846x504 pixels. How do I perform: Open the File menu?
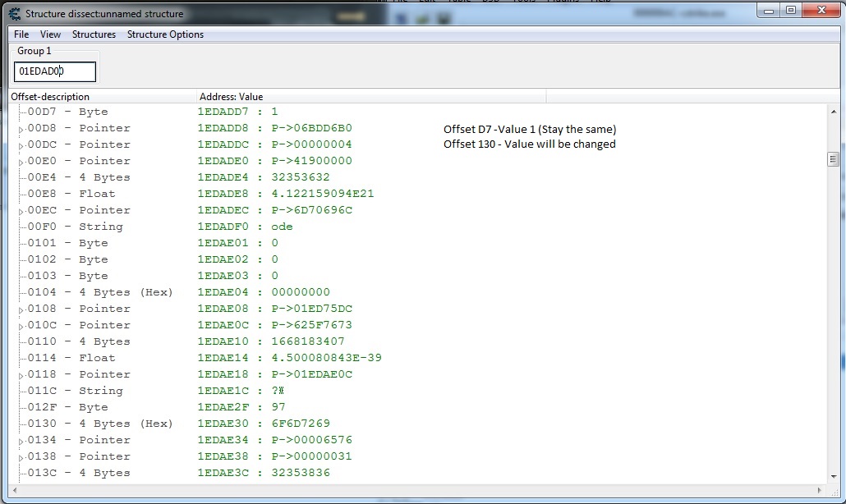click(x=21, y=34)
